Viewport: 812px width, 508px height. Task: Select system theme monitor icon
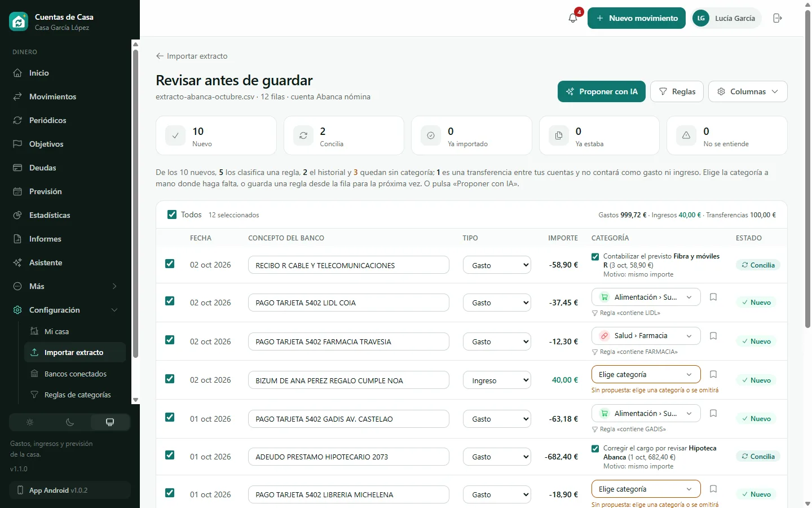[x=110, y=422]
